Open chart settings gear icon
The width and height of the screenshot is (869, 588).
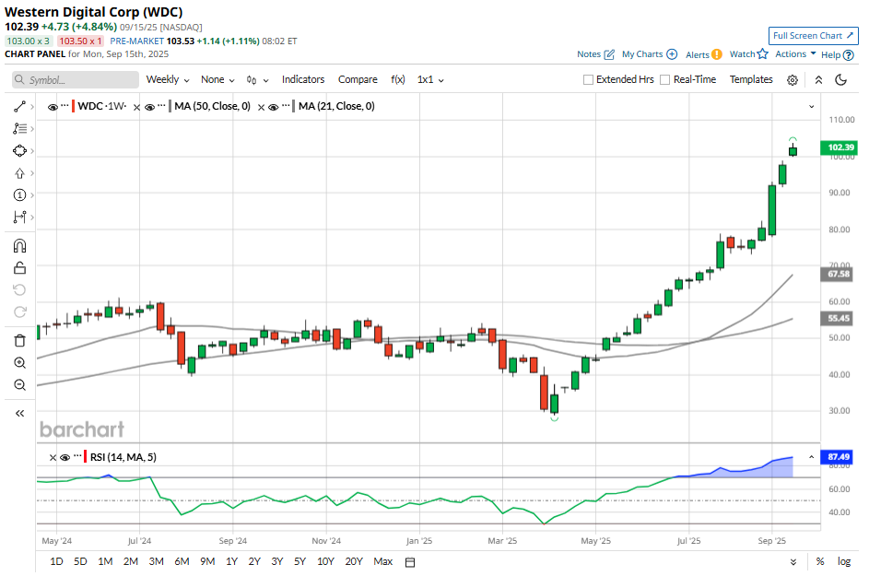pos(793,80)
